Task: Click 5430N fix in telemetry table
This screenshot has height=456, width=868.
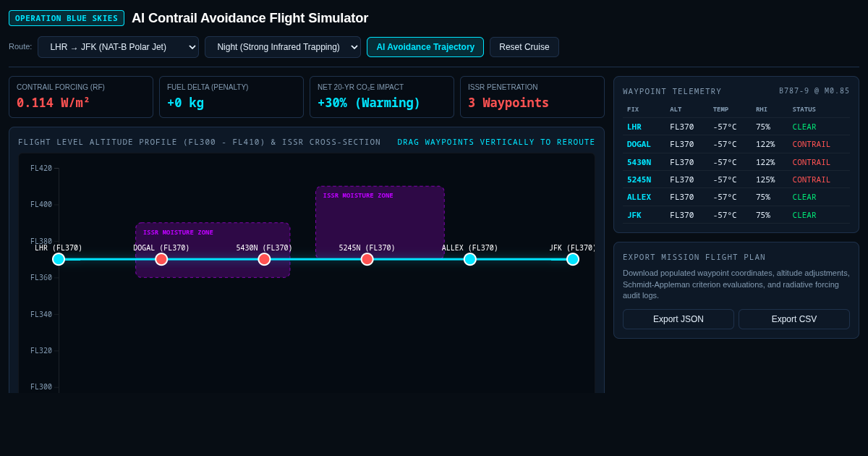Action: [639, 162]
